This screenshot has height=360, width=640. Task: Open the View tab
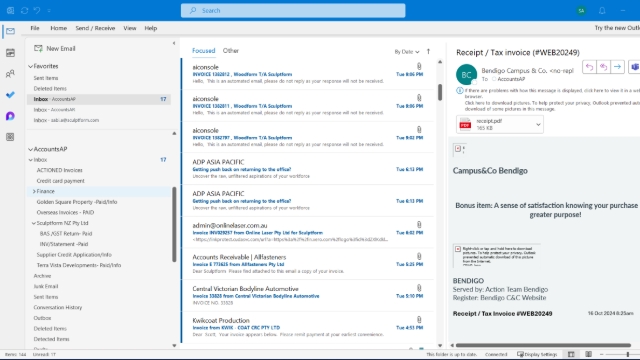130,28
